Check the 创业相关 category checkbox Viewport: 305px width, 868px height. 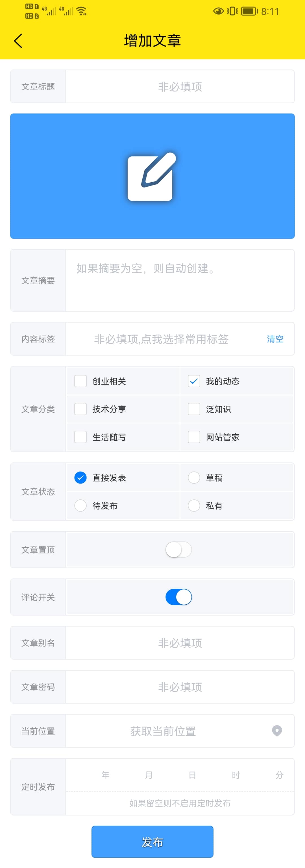(80, 381)
